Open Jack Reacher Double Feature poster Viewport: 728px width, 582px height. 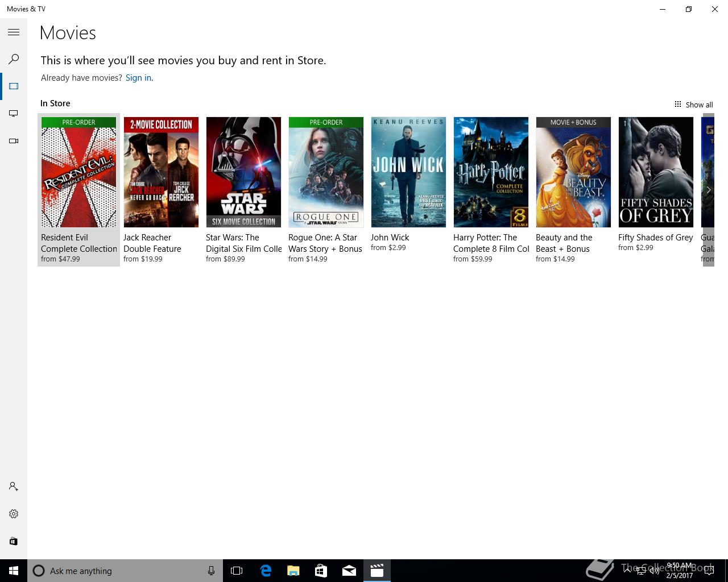pyautogui.click(x=161, y=172)
